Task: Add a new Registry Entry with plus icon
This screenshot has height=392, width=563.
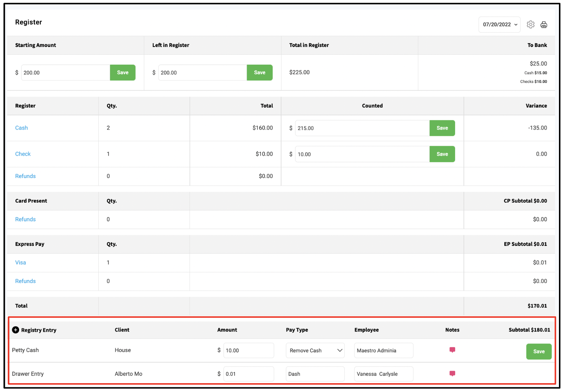Action: [15, 330]
